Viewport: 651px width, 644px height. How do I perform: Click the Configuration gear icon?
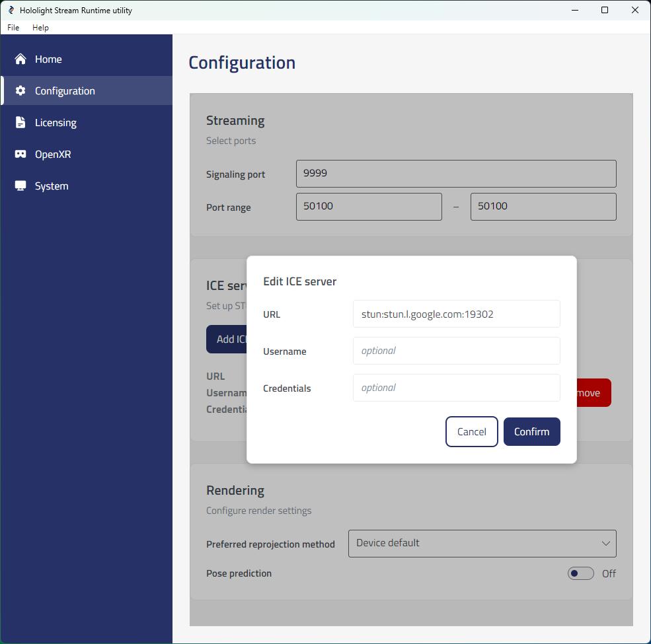20,90
